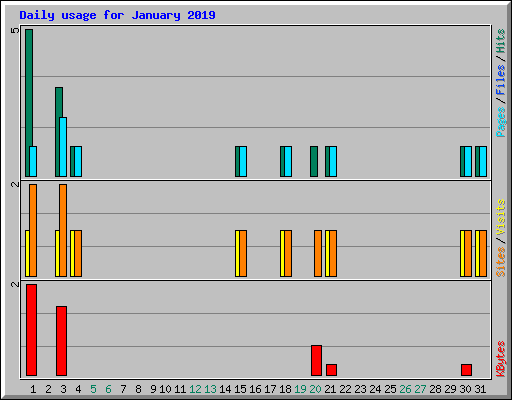512x400 pixels.
Task: Click the orange Visits bar for day 31
Action: 483,253
